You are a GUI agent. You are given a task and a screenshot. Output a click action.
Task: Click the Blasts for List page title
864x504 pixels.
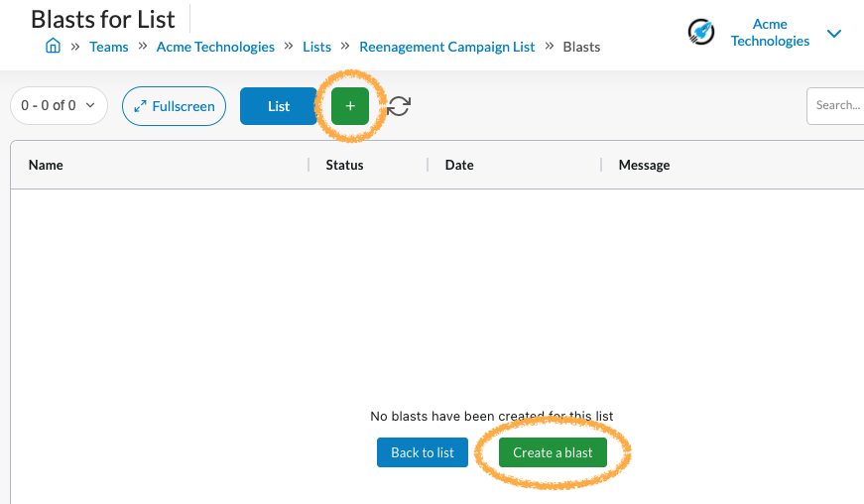click(x=103, y=19)
